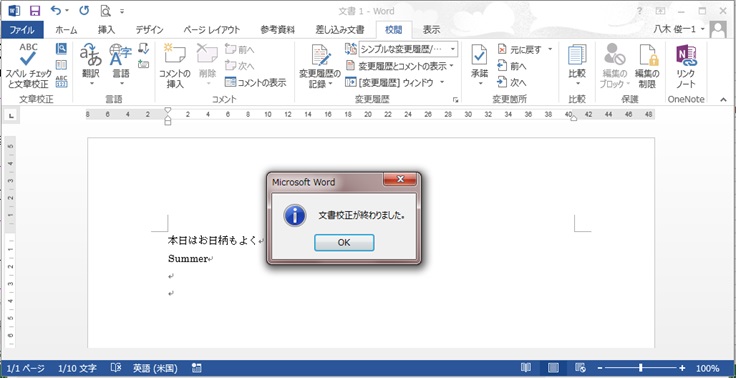Collapse the ribbon with the chevron
This screenshot has height=379, width=739.
point(723,99)
